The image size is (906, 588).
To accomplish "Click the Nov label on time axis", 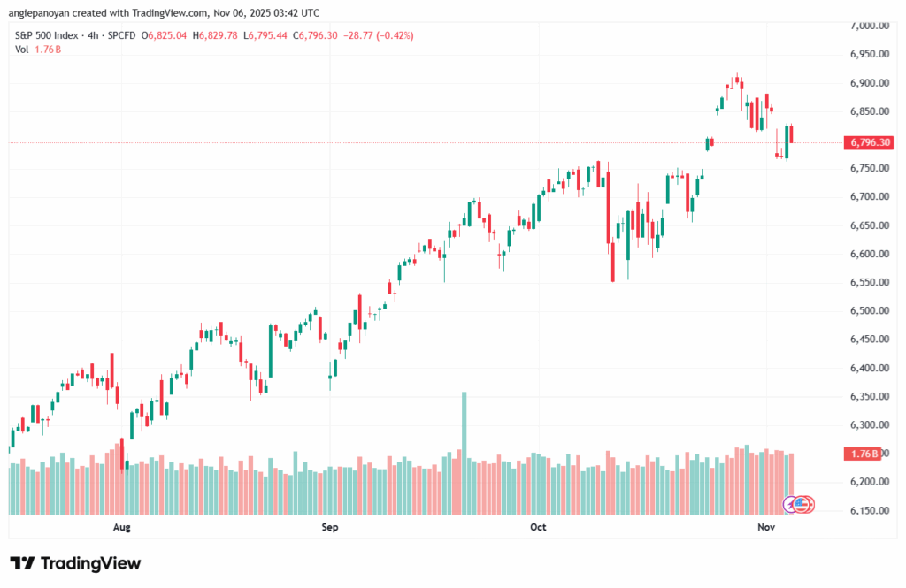I will 767,528.
